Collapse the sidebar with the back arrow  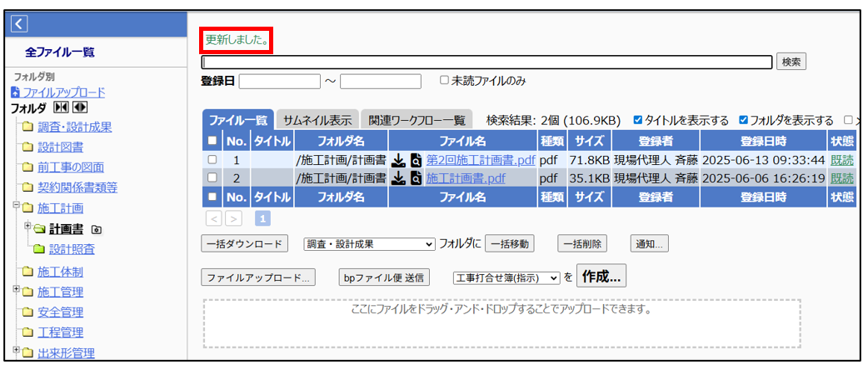click(x=18, y=23)
